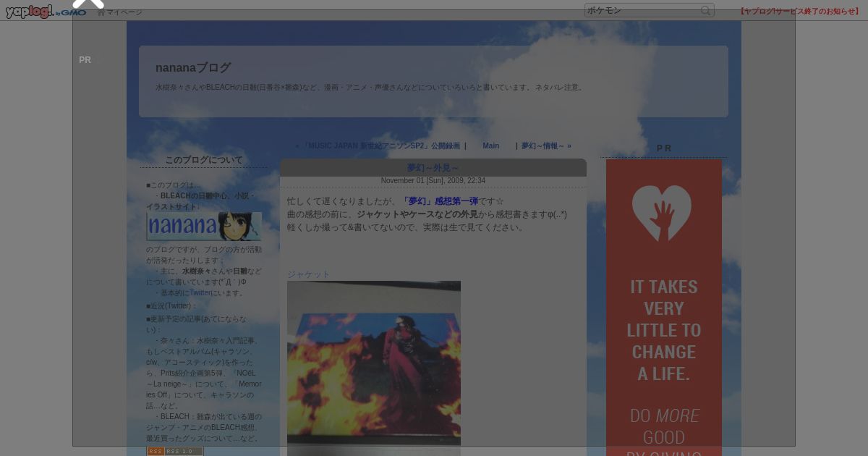View the ジャケット flame photo

tap(374, 368)
